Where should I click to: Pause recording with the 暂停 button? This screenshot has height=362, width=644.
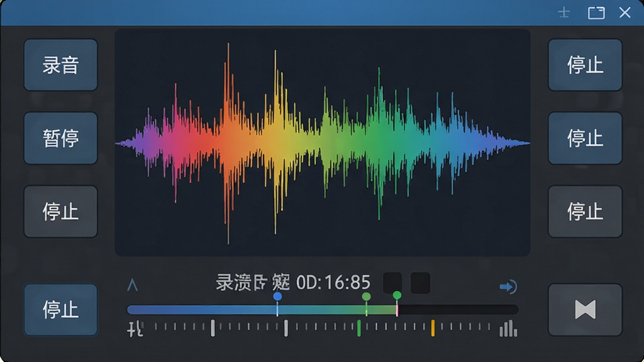click(61, 138)
